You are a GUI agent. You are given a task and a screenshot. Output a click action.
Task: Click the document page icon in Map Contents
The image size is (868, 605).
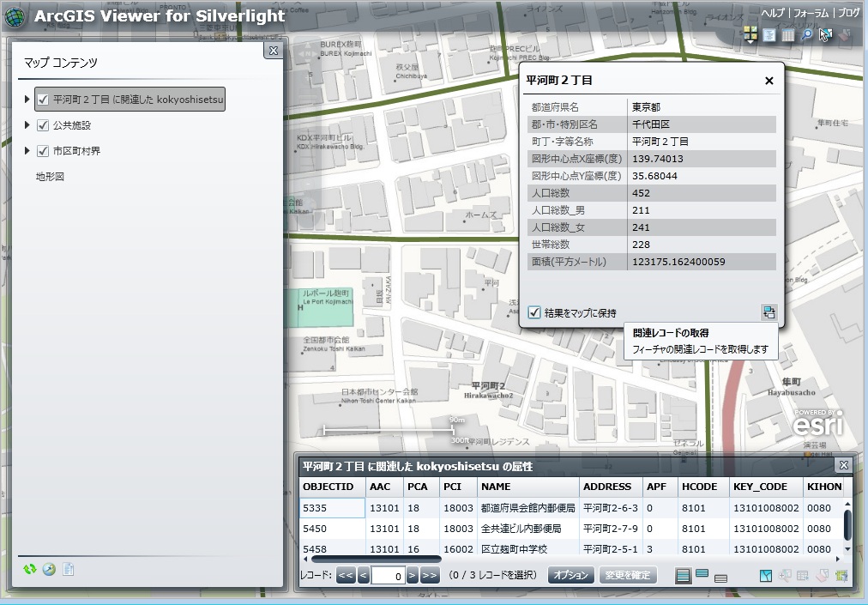click(68, 569)
